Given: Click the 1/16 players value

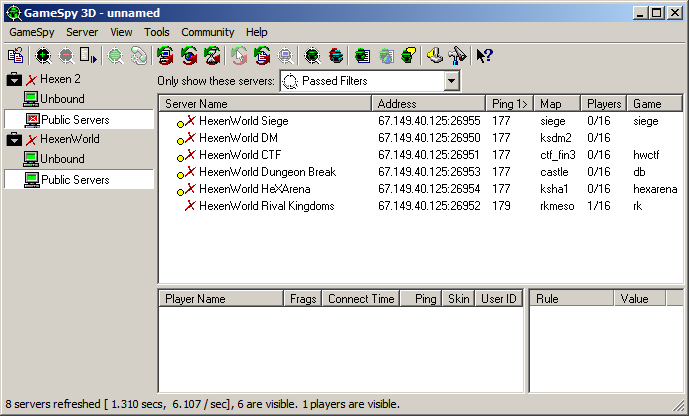Looking at the screenshot, I should 598,206.
